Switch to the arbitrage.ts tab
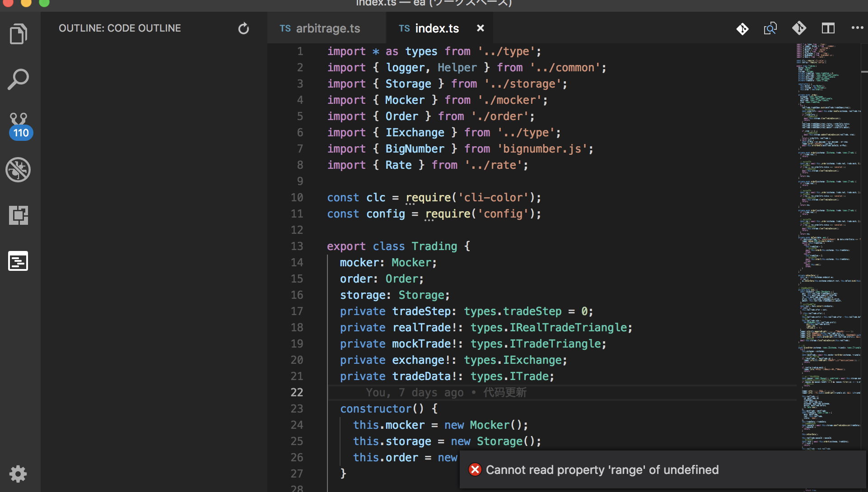The width and height of the screenshot is (868, 492). coord(327,28)
